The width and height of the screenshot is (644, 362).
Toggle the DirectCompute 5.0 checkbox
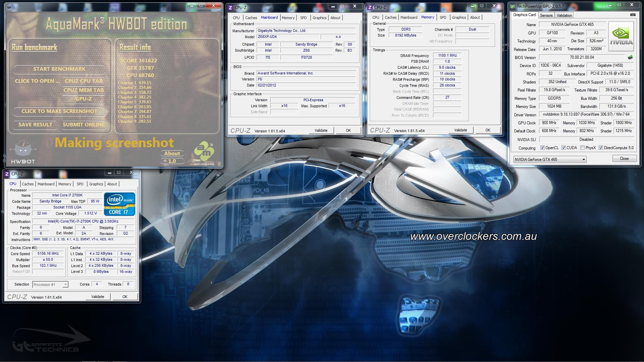(x=601, y=148)
